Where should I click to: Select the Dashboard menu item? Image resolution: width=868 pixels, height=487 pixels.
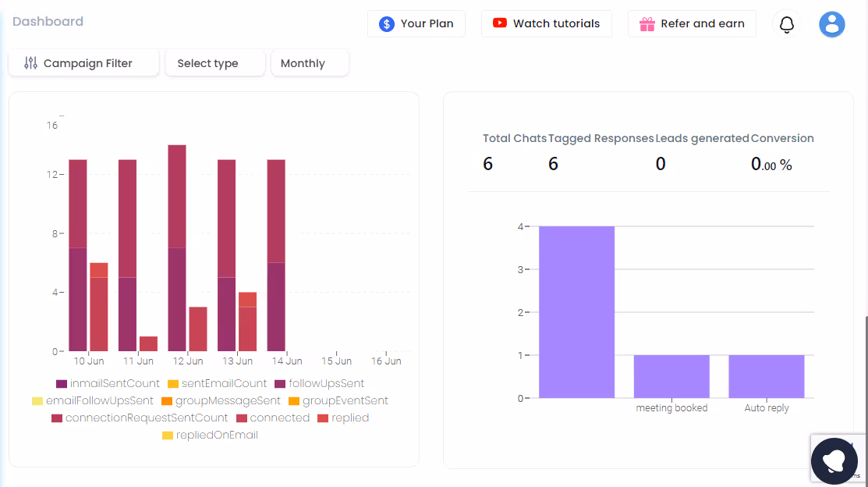[x=48, y=21]
